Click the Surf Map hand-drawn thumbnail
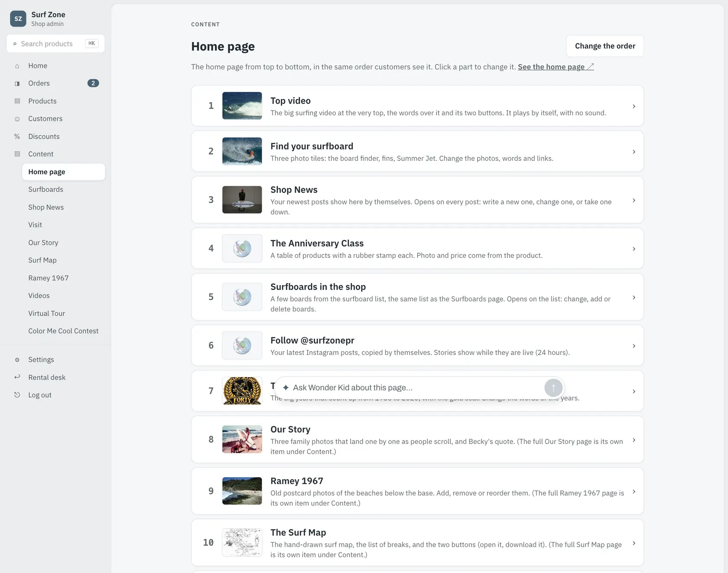 242,542
